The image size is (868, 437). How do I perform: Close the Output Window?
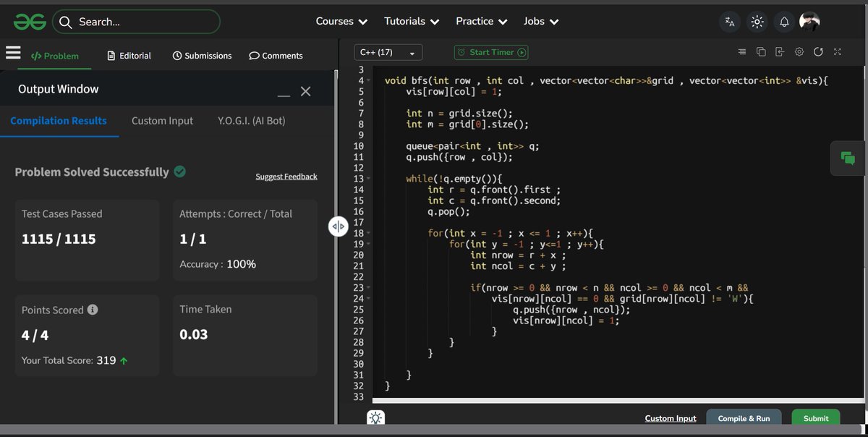point(306,91)
